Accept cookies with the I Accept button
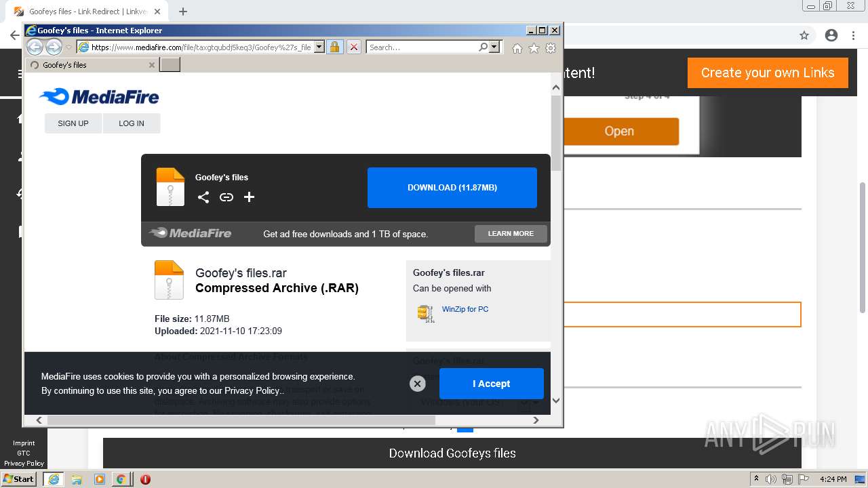This screenshot has width=868, height=488. click(x=492, y=384)
